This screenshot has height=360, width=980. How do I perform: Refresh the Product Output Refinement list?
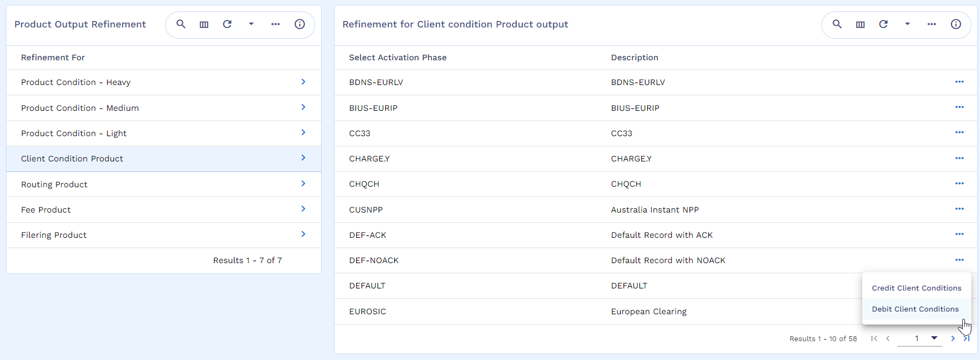tap(228, 24)
